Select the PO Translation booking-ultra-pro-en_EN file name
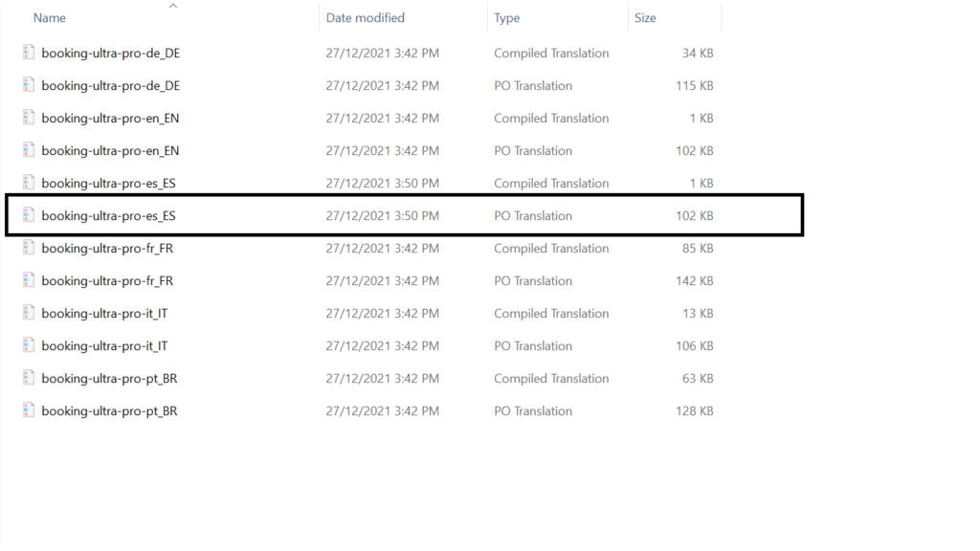 [110, 150]
